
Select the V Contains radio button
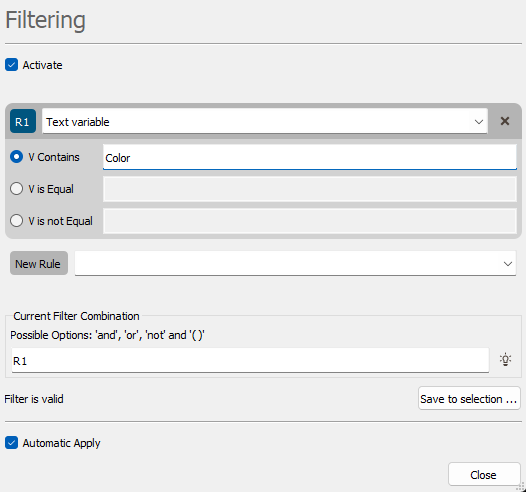(x=16, y=157)
